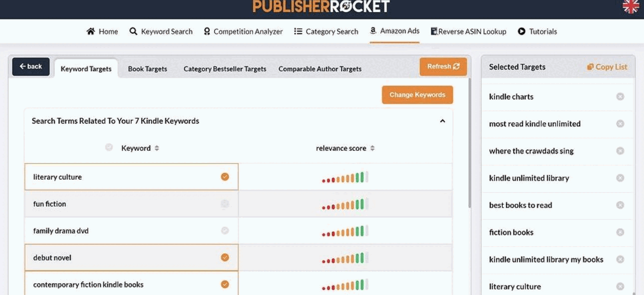
Task: Remove where the crawdads sing target
Action: pos(620,151)
